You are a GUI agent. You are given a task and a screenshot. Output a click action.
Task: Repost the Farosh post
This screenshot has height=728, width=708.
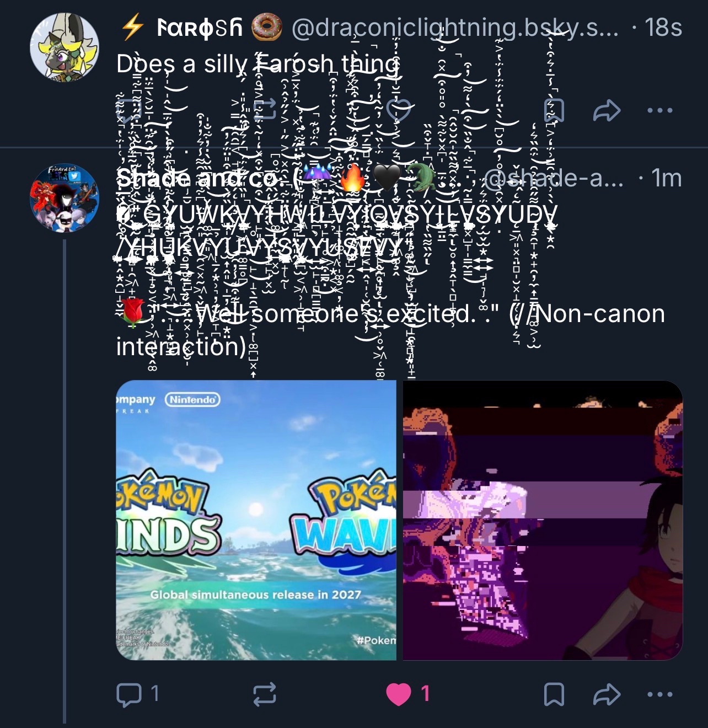264,110
